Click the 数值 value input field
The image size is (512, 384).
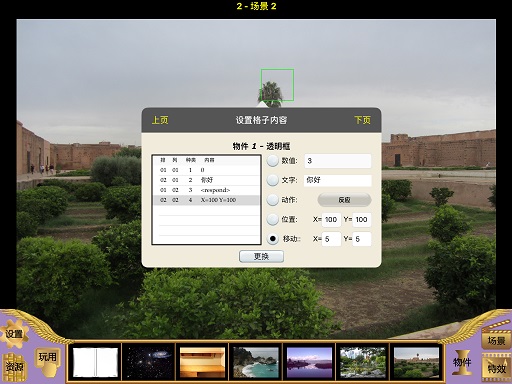pyautogui.click(x=338, y=161)
